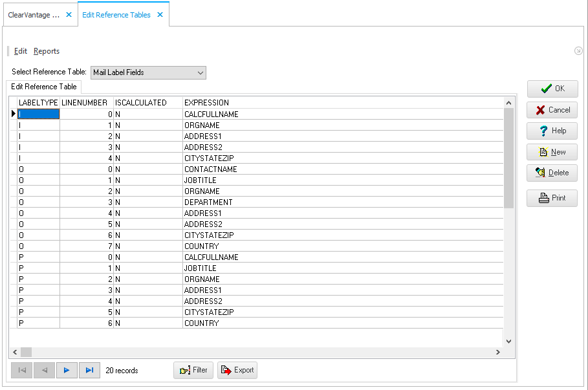
Task: Click the toolbar options arrow icon
Action: pos(578,50)
